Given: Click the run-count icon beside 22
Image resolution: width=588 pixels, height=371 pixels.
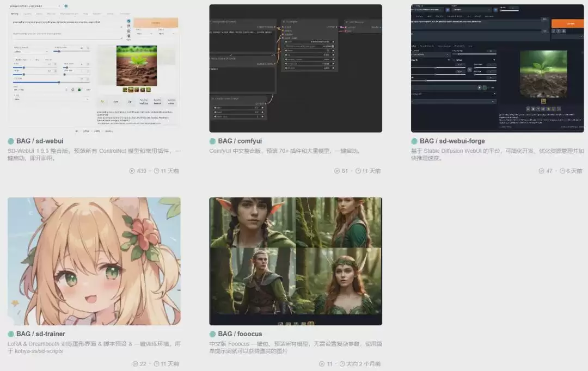Looking at the screenshot, I should tap(135, 364).
